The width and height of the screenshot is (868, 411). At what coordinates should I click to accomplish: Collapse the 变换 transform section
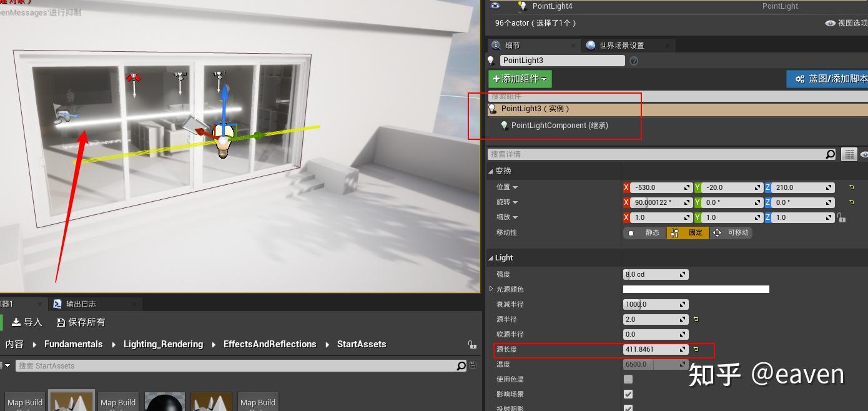pyautogui.click(x=490, y=171)
